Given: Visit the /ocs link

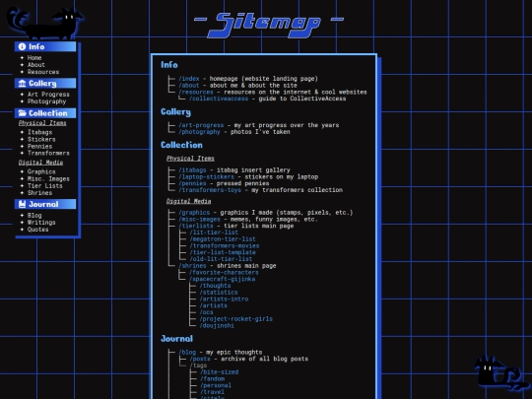Looking at the screenshot, I should [206, 312].
